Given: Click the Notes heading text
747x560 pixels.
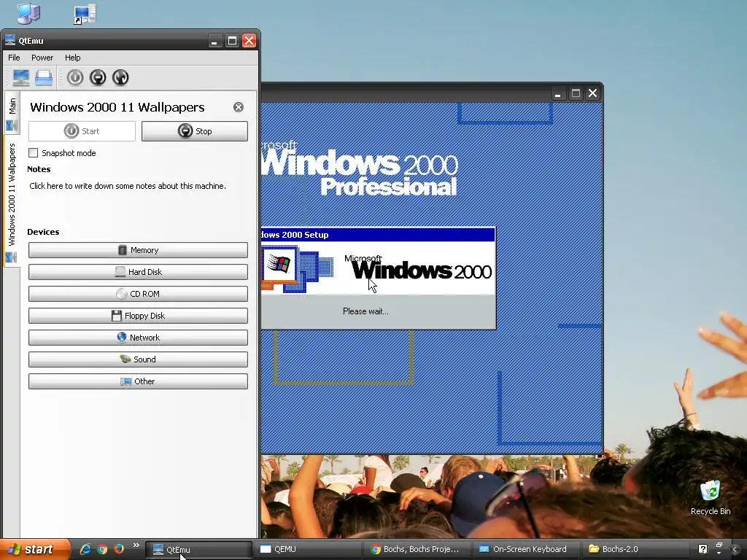Looking at the screenshot, I should [x=39, y=169].
